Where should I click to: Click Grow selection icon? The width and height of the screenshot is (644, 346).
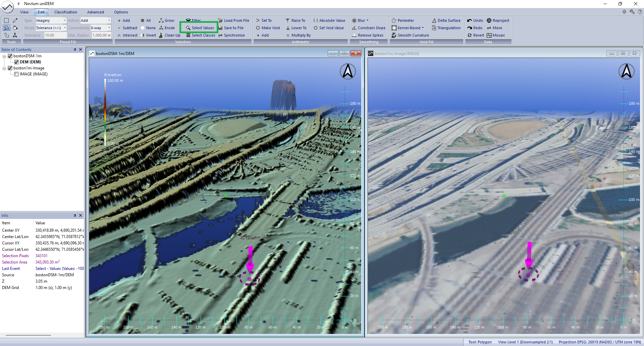[161, 20]
